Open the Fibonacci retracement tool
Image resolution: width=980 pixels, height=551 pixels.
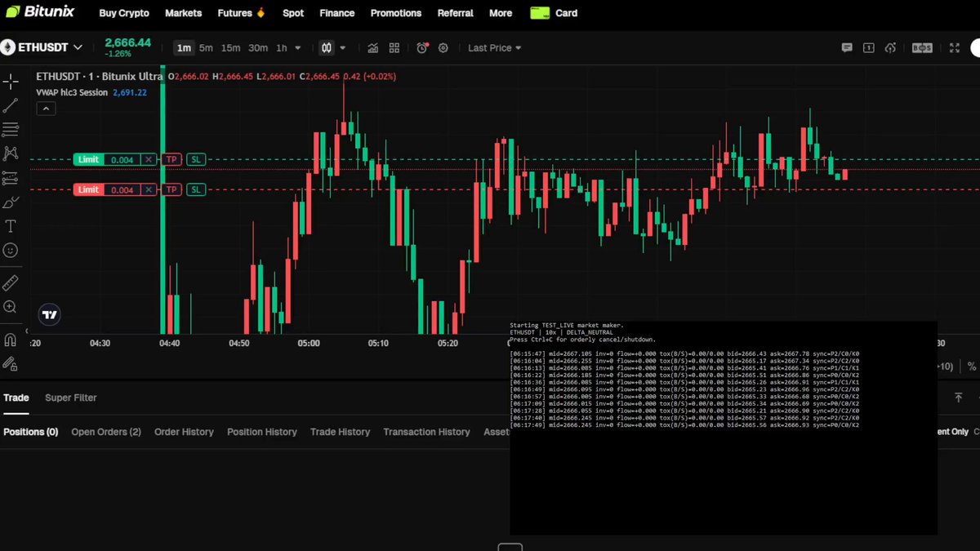pyautogui.click(x=11, y=129)
